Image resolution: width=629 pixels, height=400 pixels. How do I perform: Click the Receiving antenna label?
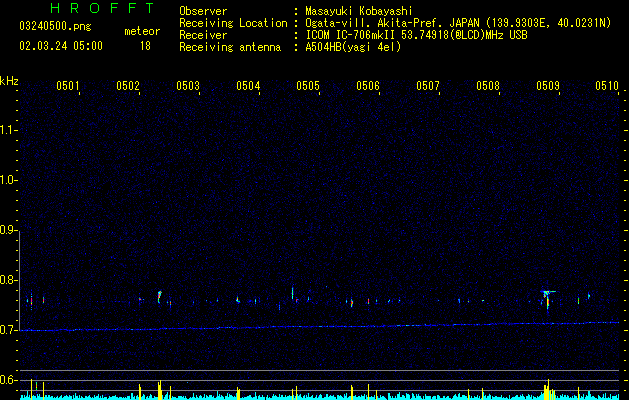click(230, 47)
